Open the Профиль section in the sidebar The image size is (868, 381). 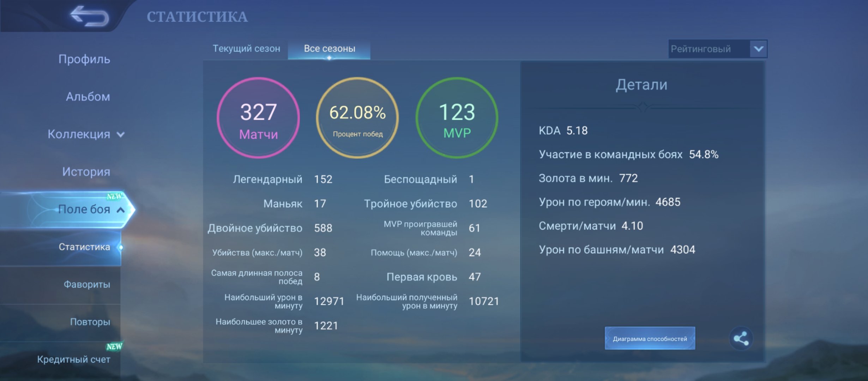(x=85, y=59)
